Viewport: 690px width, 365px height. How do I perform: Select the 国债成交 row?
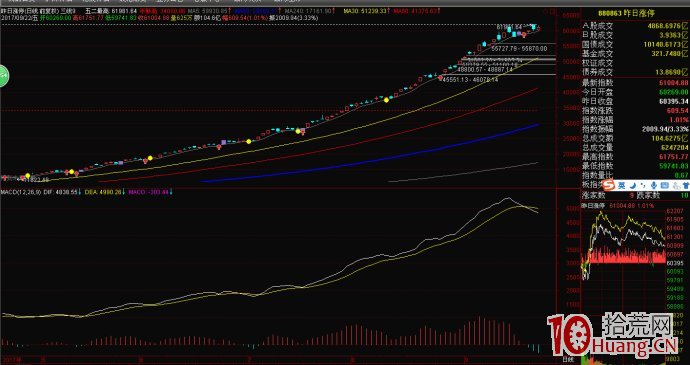[x=635, y=44]
